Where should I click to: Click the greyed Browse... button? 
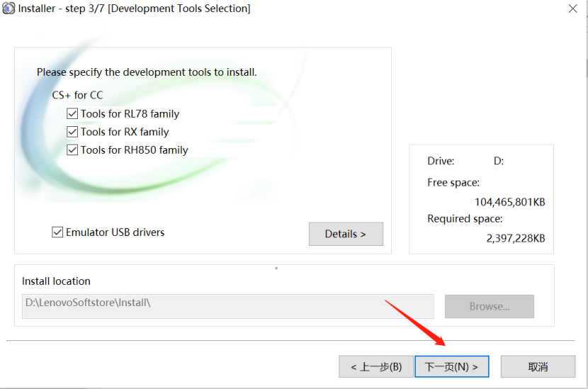pyautogui.click(x=490, y=307)
